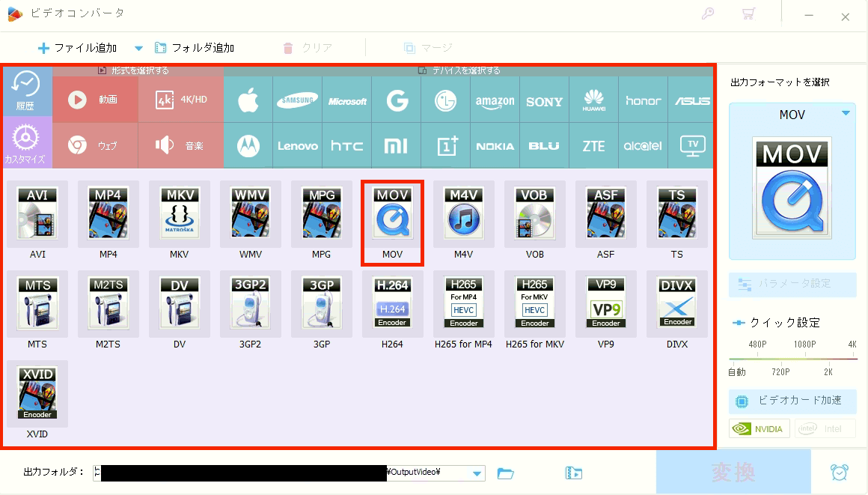
Task: Choose VOB output format
Action: (535, 214)
